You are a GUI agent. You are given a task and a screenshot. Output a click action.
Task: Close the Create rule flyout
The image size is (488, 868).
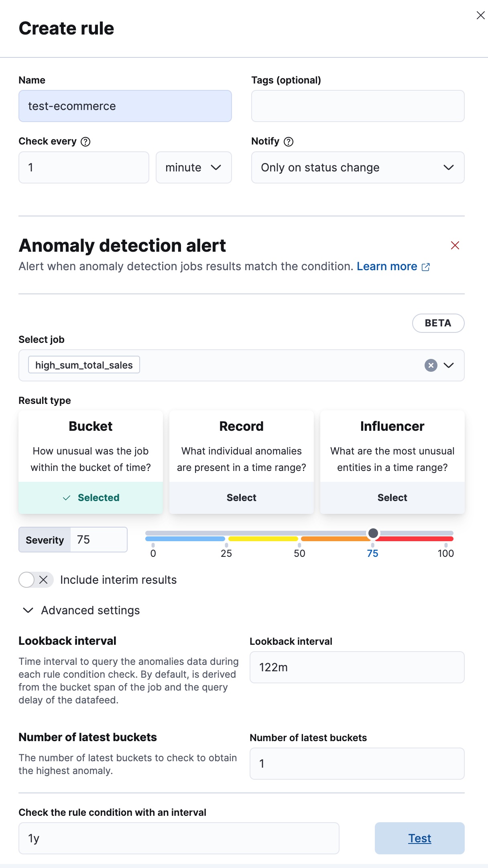coord(481,15)
